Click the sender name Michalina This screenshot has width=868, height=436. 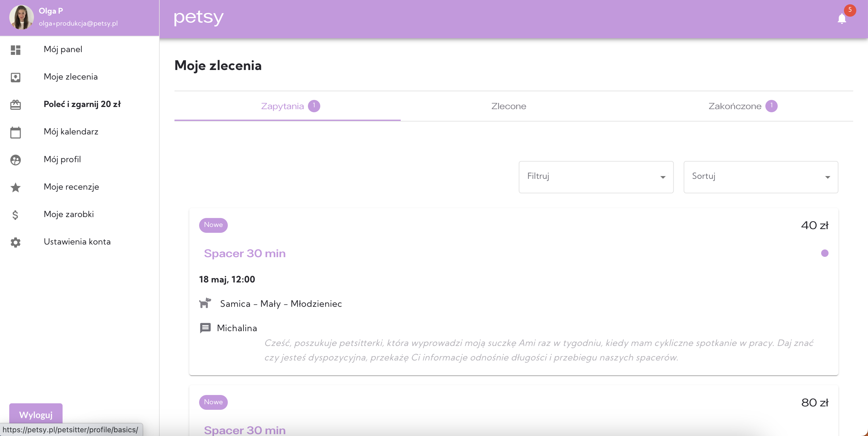click(x=237, y=328)
